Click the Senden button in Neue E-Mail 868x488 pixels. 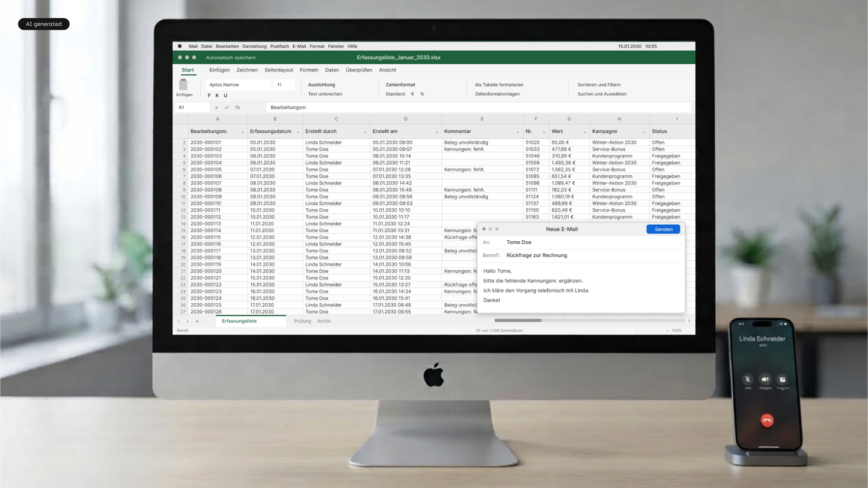click(x=663, y=229)
